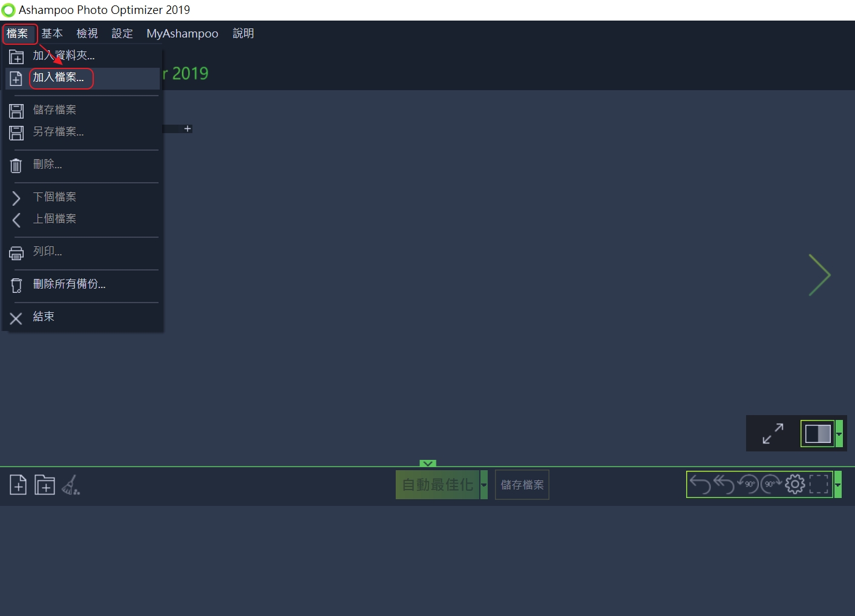Click add folder icon in bottom toolbar
This screenshot has height=616, width=855.
click(45, 485)
